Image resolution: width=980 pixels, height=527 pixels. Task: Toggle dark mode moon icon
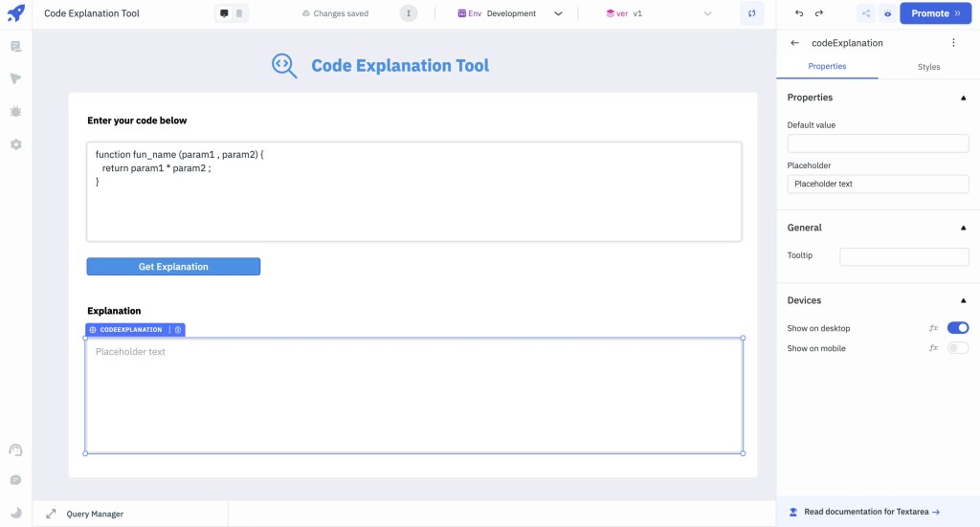click(x=16, y=513)
